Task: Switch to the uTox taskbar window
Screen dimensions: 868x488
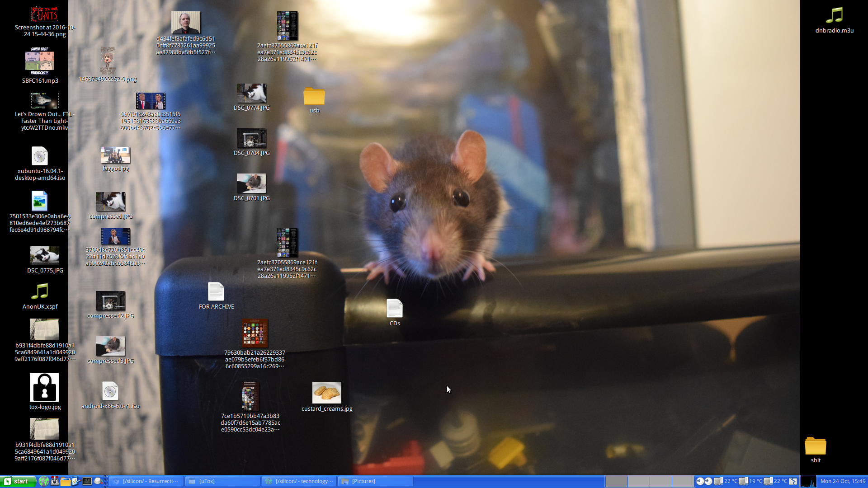Action: [x=222, y=481]
